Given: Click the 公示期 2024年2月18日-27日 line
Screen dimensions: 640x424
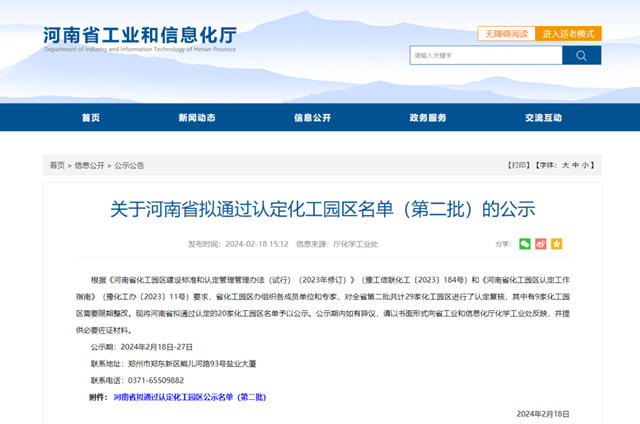Looking at the screenshot, I should point(142,347).
